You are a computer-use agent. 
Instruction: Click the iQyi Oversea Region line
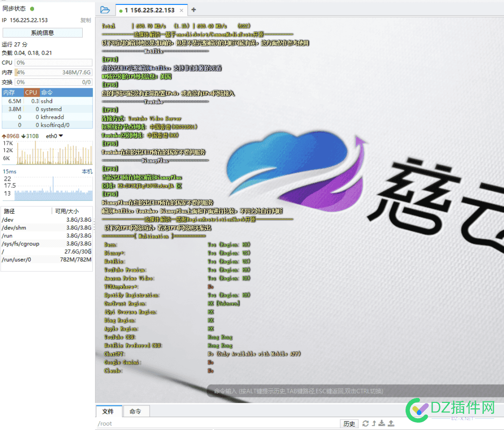coord(159,312)
